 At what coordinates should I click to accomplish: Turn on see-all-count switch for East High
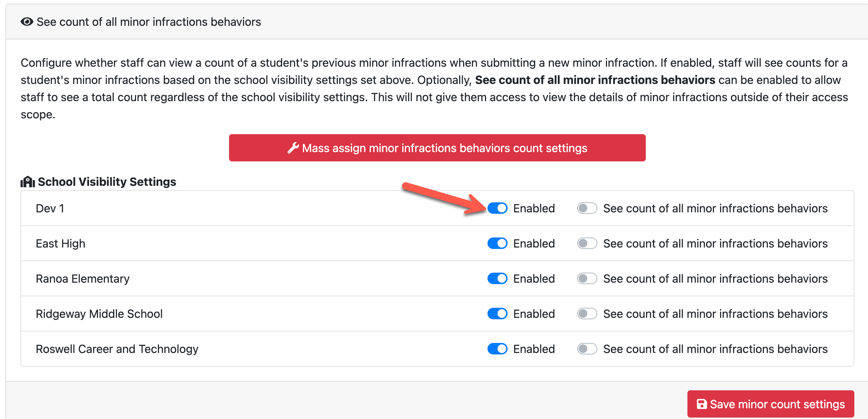(x=587, y=244)
